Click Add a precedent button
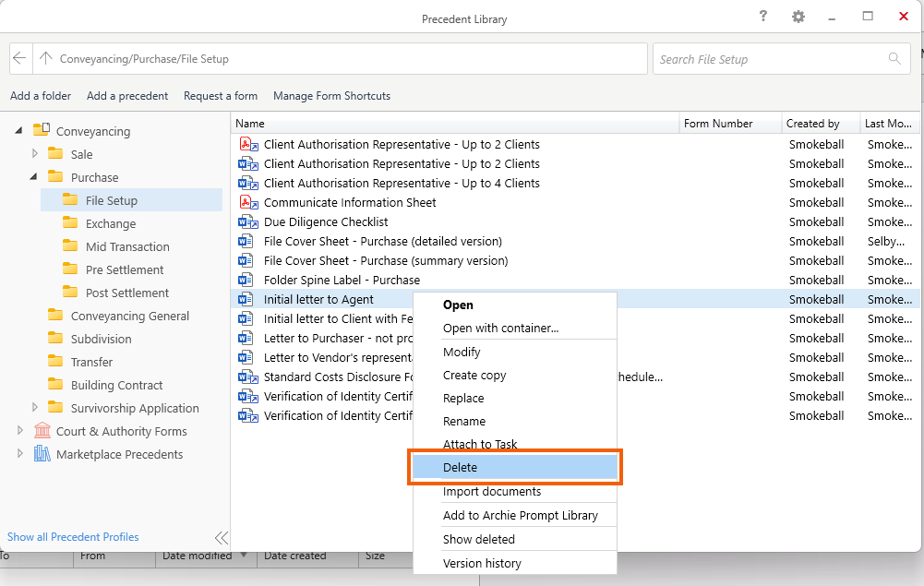924x586 pixels. pyautogui.click(x=127, y=96)
